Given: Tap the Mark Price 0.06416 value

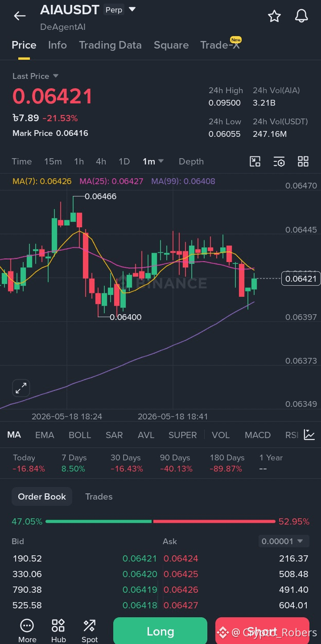Looking at the screenshot, I should pyautogui.click(x=72, y=133).
